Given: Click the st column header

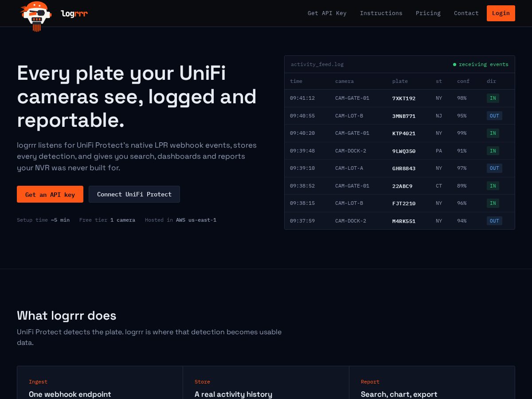Looking at the screenshot, I should click(x=439, y=81).
